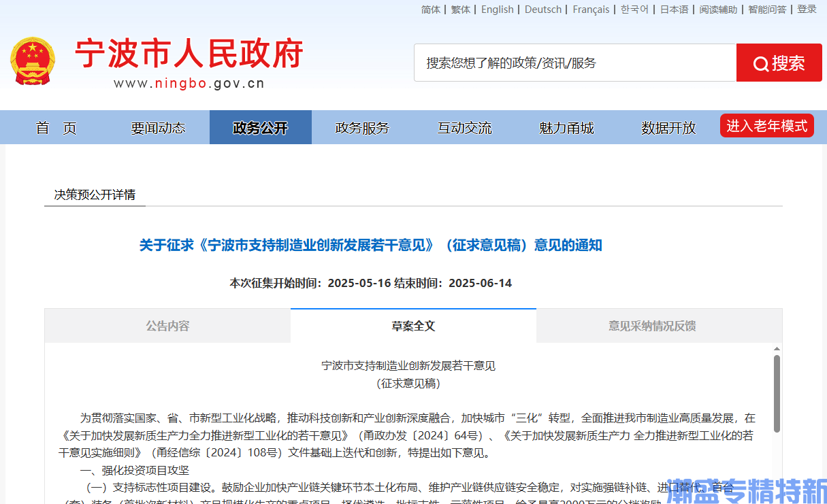Click the red 搜索 search button
The image size is (827, 504).
tap(779, 63)
